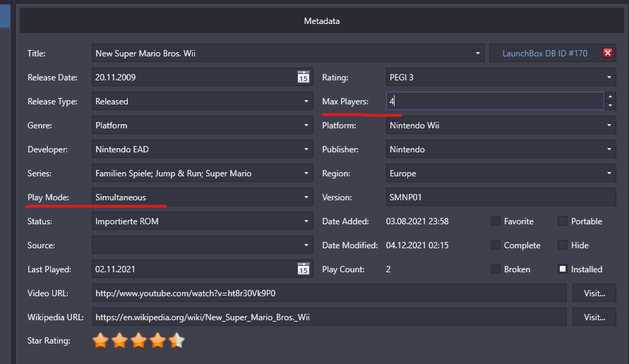
Task: Set Star Rating to three stars
Action: [x=139, y=340]
